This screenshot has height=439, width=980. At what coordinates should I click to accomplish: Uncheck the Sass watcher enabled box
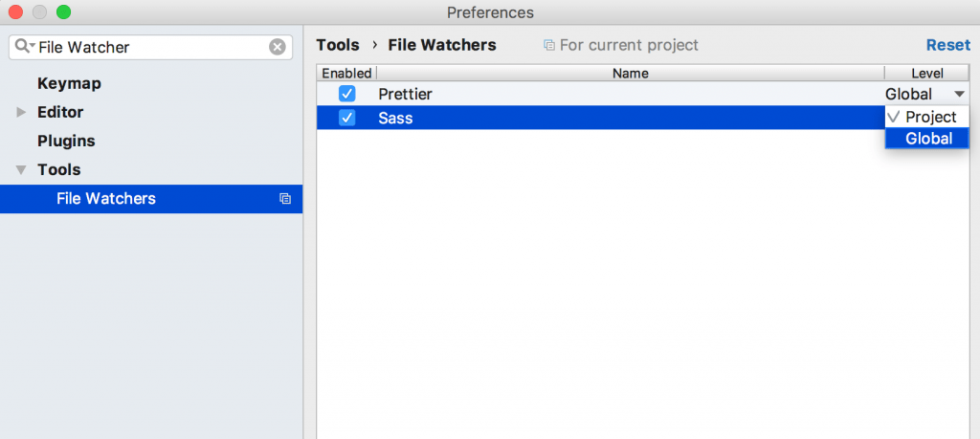(x=346, y=118)
